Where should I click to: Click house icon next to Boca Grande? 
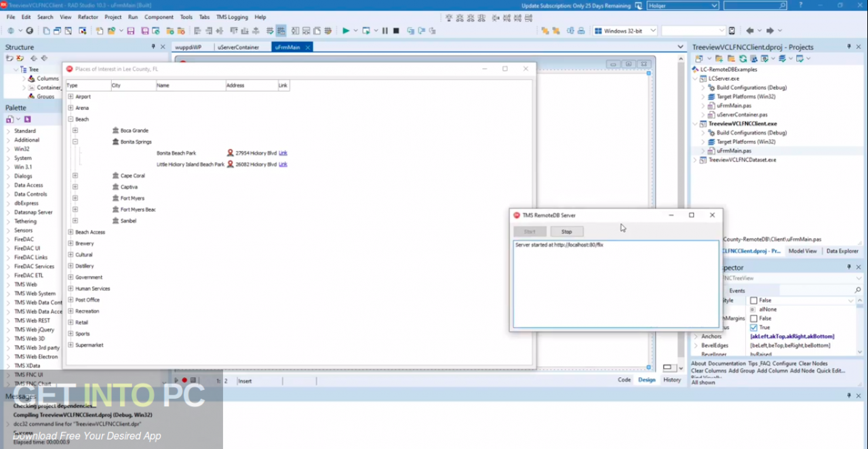point(116,130)
